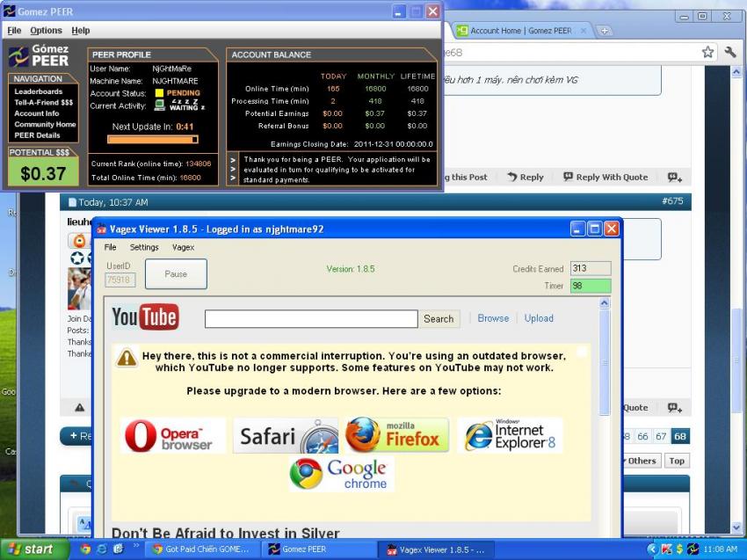The width and height of the screenshot is (747, 560).
Task: Click the multi-quote icon beside Reply With Quote
Action: (x=675, y=178)
